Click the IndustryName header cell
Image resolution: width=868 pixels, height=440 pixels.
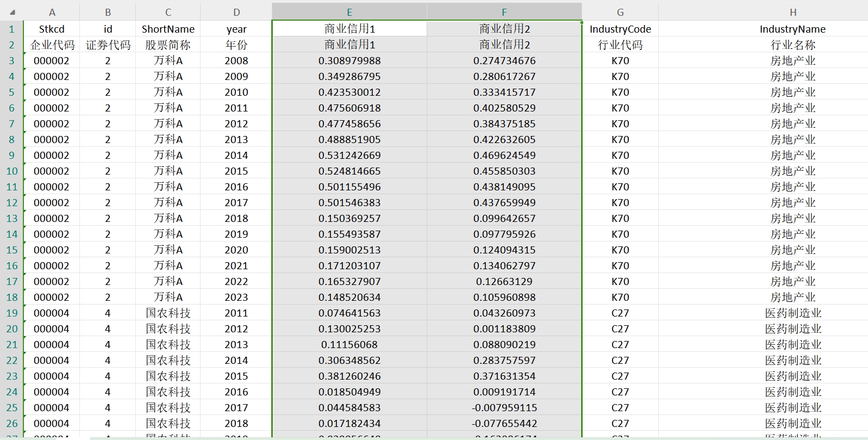[x=793, y=29]
